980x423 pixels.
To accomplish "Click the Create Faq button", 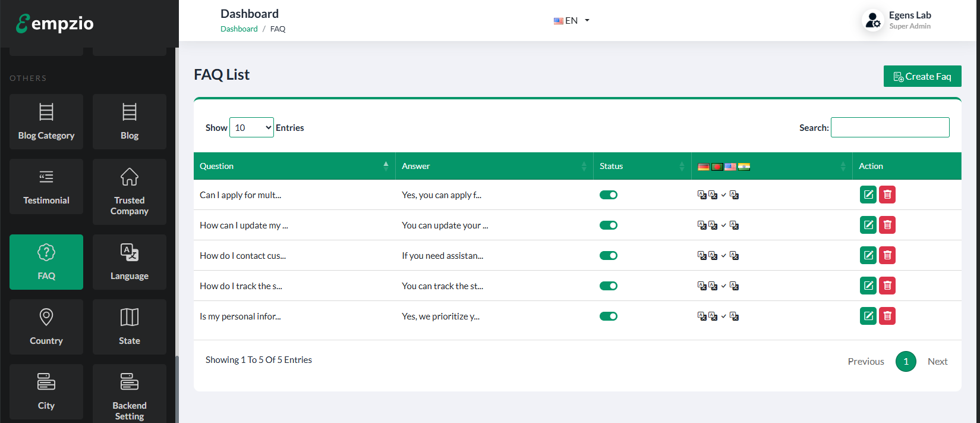I will 922,76.
